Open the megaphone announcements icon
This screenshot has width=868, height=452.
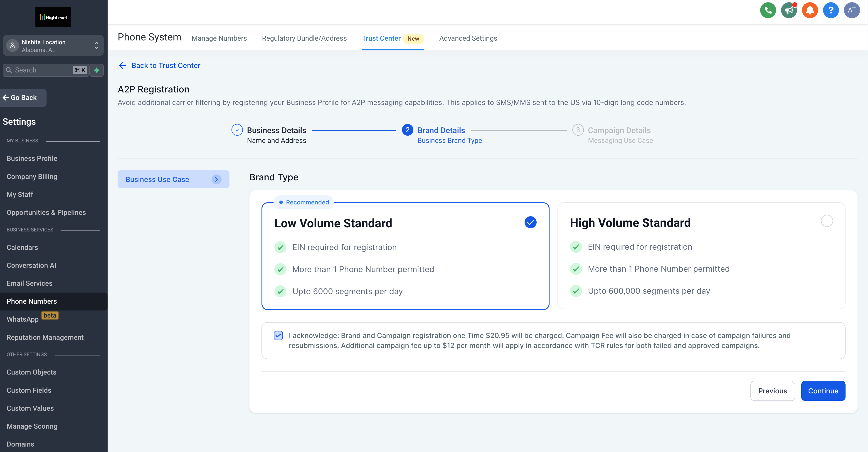click(789, 10)
